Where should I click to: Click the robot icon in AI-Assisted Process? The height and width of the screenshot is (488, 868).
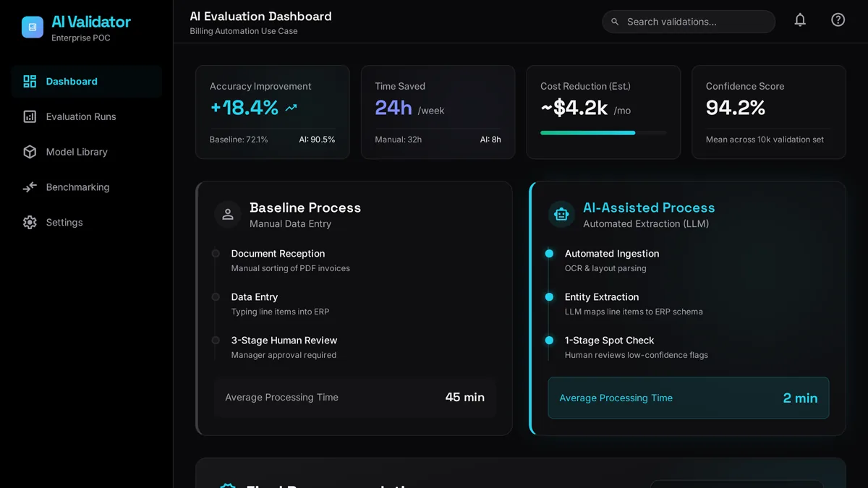[x=561, y=215]
